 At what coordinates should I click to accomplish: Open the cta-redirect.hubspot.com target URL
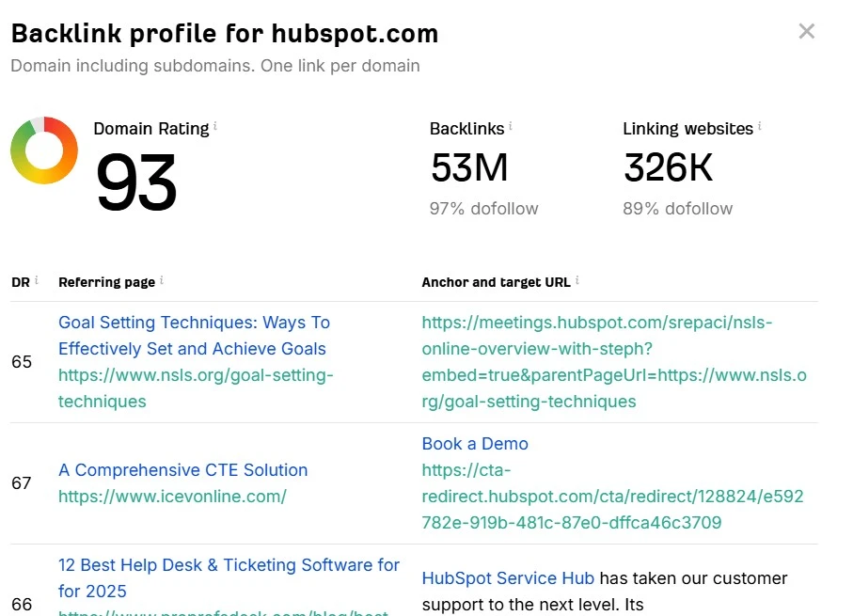click(612, 497)
